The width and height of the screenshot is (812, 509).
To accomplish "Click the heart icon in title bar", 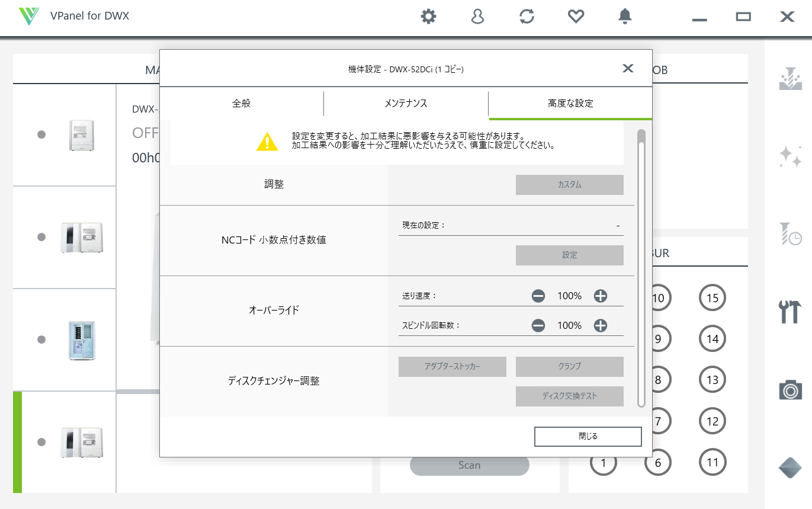I will 576,17.
